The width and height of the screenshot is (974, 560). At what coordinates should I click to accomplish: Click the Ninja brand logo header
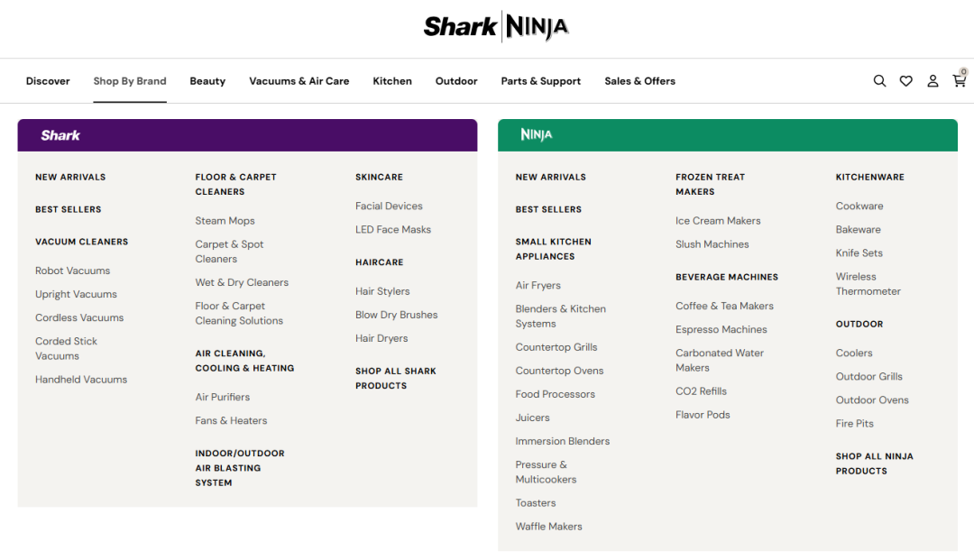point(536,135)
